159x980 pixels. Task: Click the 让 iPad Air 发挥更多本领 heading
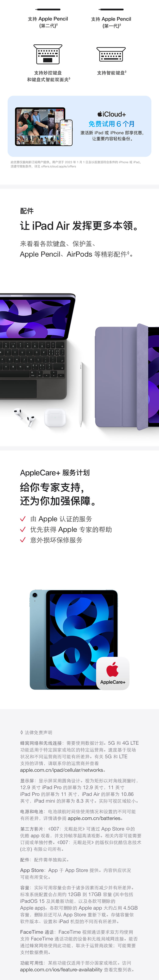click(80, 226)
